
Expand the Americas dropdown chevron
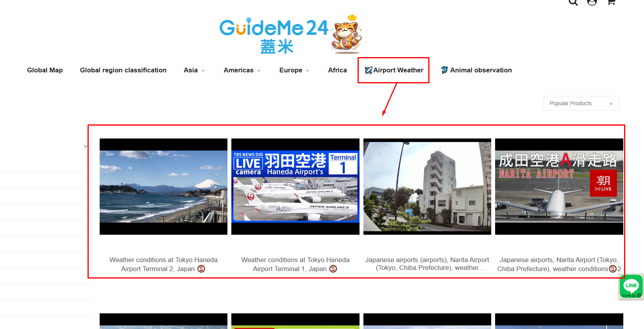pos(258,71)
